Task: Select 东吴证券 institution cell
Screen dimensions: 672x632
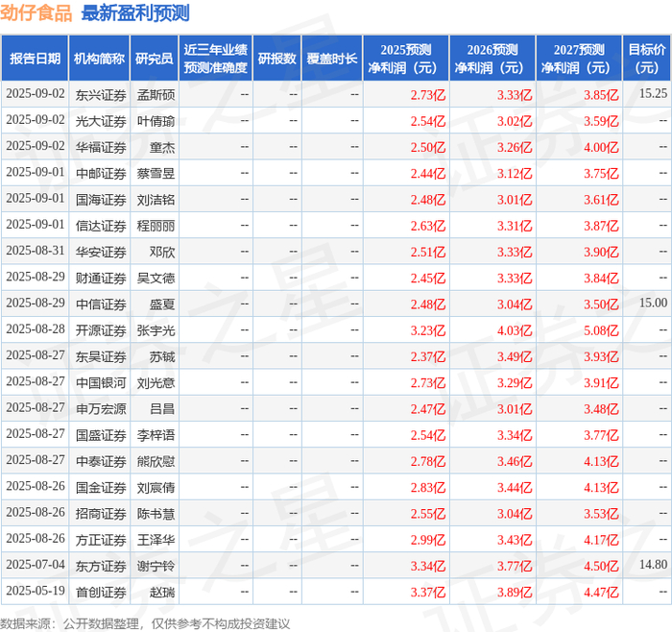Action: [x=101, y=356]
